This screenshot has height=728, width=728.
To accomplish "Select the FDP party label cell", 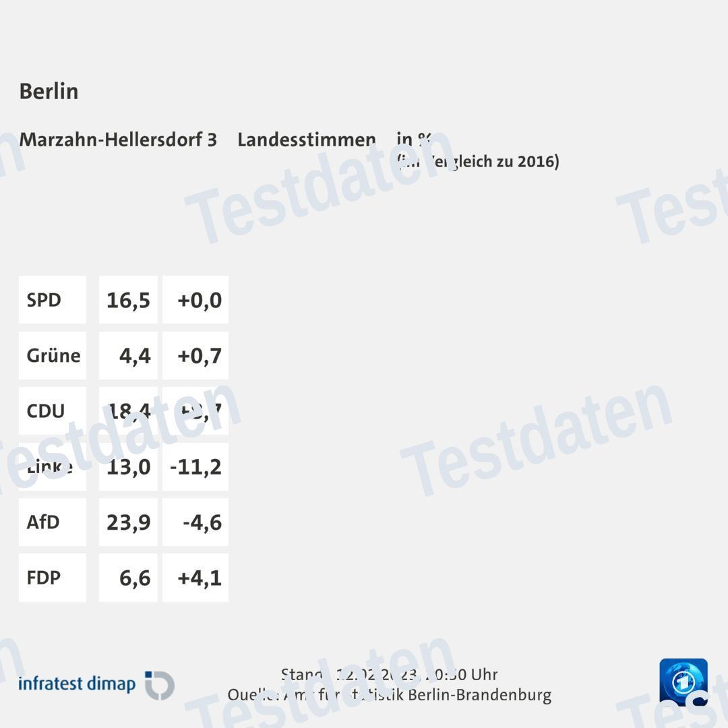I will 53,578.
